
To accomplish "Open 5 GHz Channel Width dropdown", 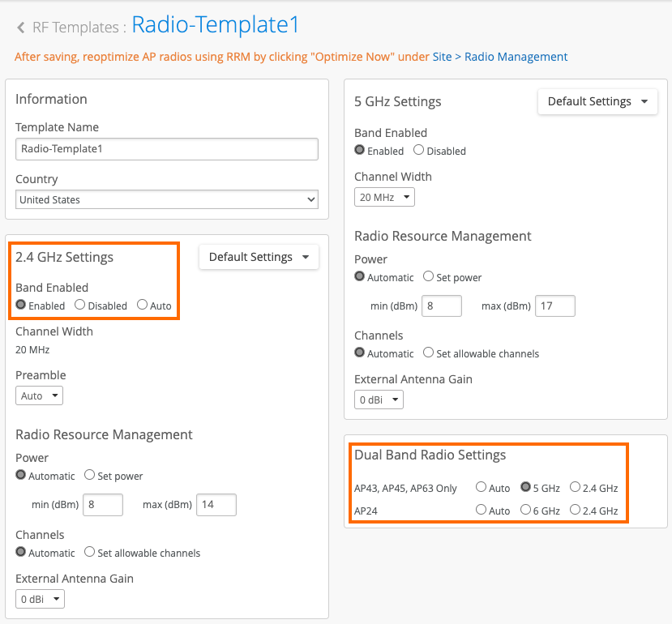I will coord(384,197).
